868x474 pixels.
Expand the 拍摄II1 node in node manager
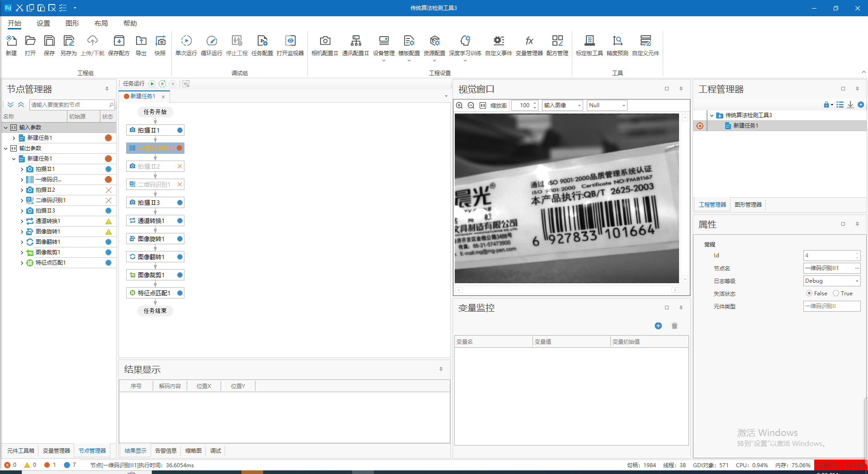(22, 169)
